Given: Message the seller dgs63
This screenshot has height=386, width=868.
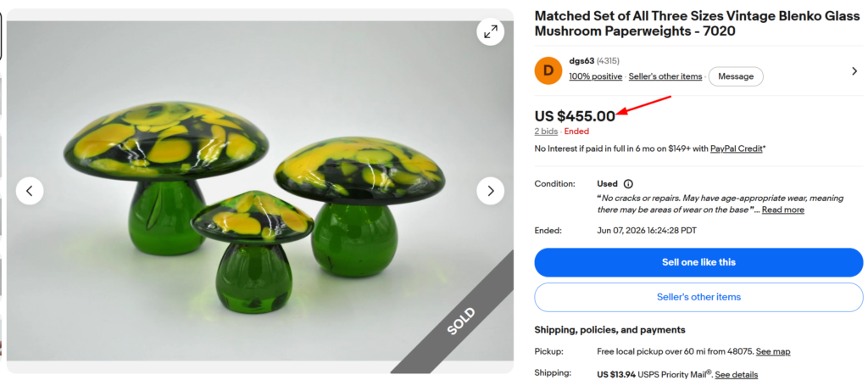Looking at the screenshot, I should 736,76.
